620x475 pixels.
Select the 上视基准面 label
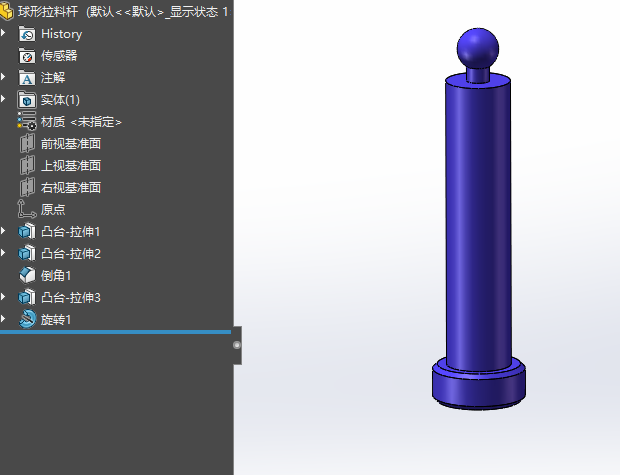point(71,166)
